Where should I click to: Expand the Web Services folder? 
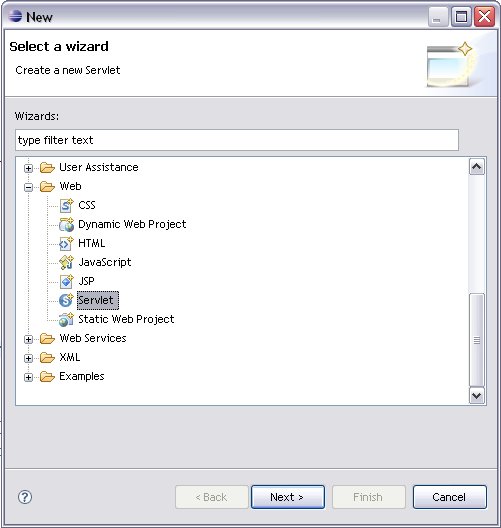(x=28, y=339)
